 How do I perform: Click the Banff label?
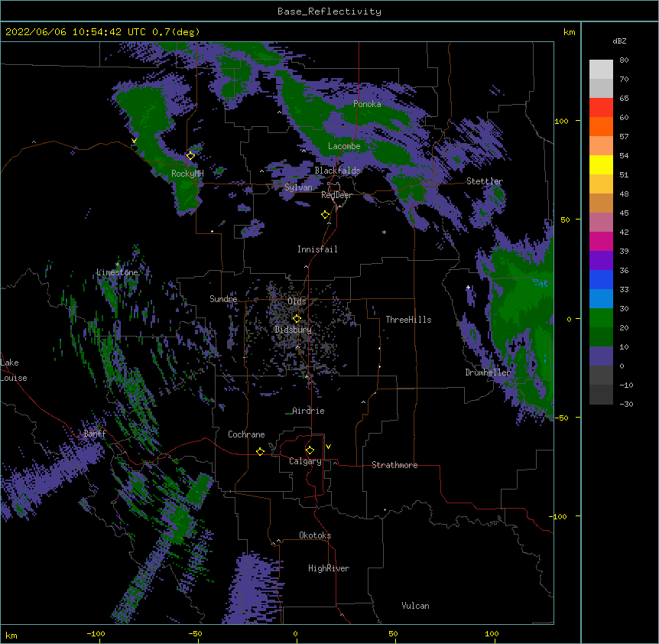click(x=95, y=434)
